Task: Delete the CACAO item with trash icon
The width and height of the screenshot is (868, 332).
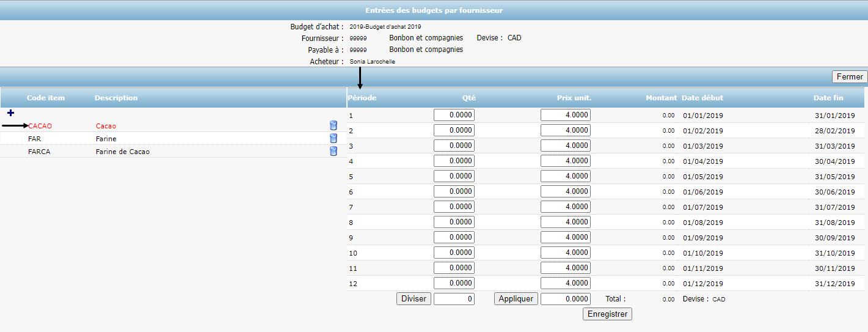Action: 333,126
